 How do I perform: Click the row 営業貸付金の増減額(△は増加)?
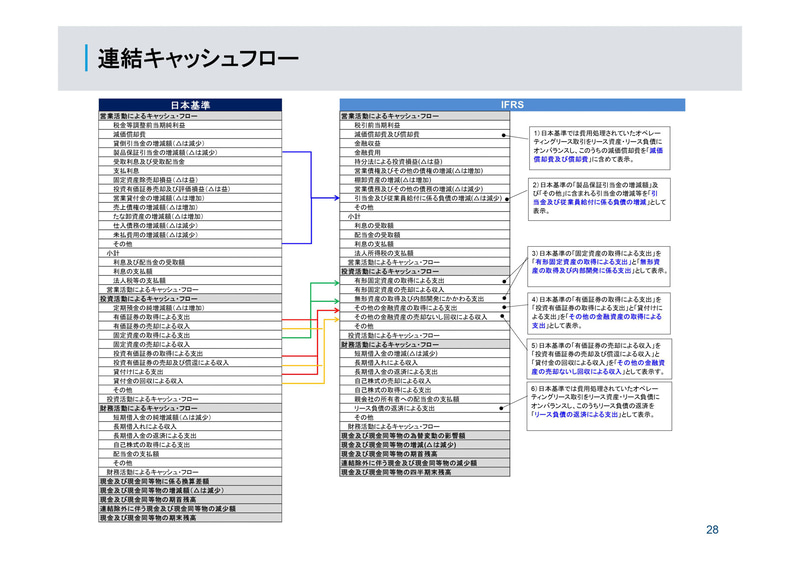pos(190,199)
